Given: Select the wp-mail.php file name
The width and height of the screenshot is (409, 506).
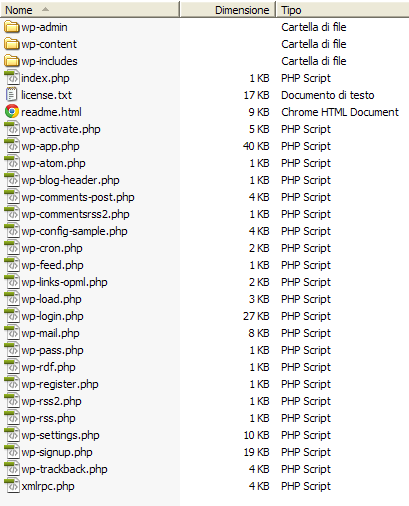Looking at the screenshot, I should coord(50,333).
